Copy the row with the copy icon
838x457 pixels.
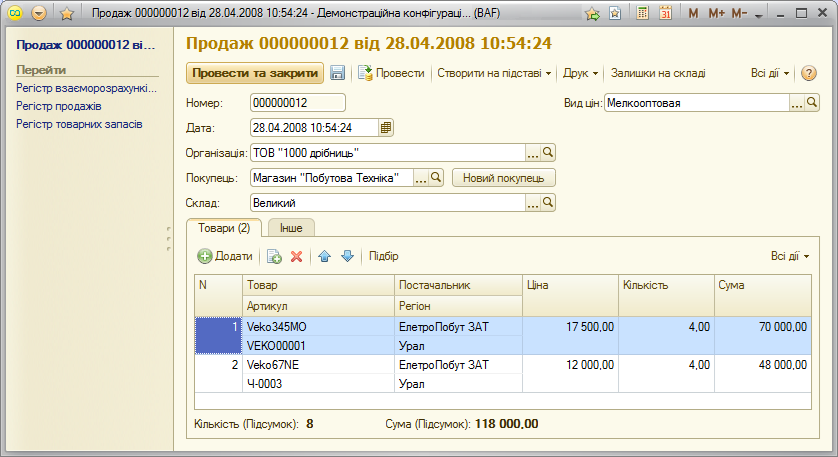274,257
